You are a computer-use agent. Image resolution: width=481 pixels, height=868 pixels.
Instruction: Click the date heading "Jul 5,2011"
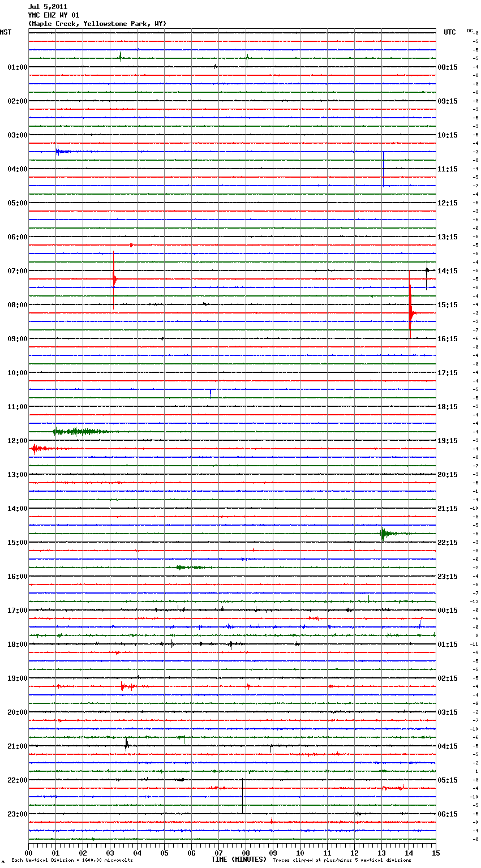click(48, 7)
